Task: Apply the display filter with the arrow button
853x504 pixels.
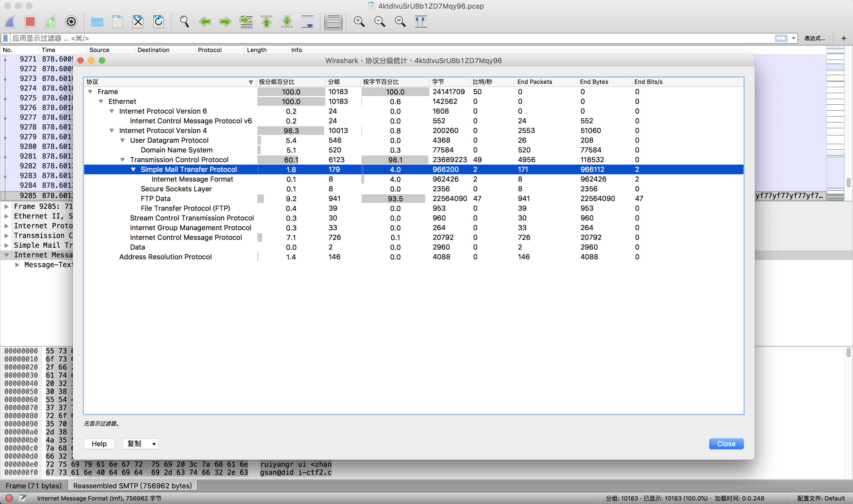Action: coord(781,38)
